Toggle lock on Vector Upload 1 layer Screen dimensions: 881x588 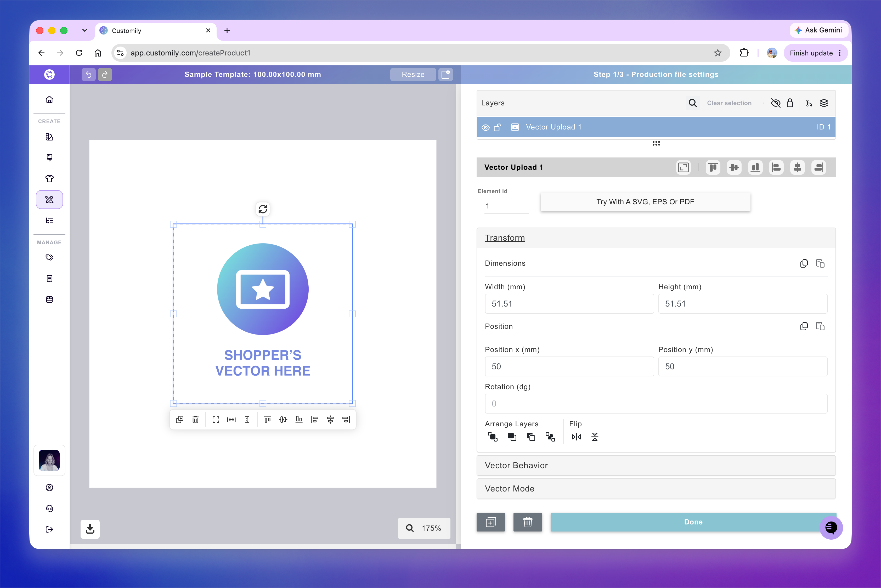click(x=497, y=127)
